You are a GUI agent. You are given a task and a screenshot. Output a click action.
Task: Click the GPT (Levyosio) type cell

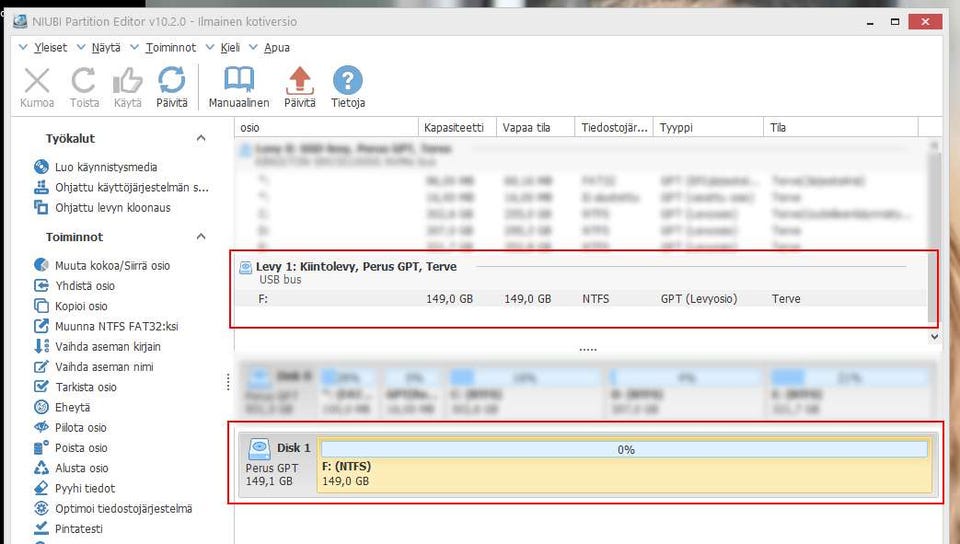coord(699,299)
